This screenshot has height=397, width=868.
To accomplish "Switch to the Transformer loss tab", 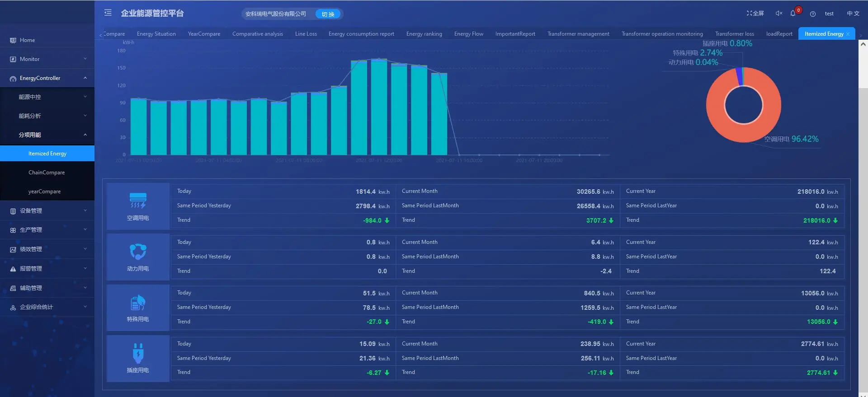I will [734, 34].
